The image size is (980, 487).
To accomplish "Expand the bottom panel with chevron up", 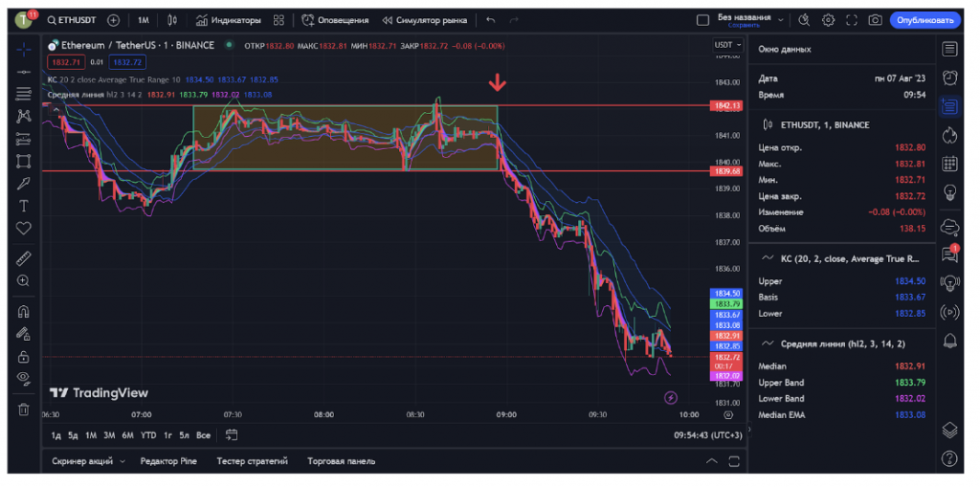I will pos(711,461).
